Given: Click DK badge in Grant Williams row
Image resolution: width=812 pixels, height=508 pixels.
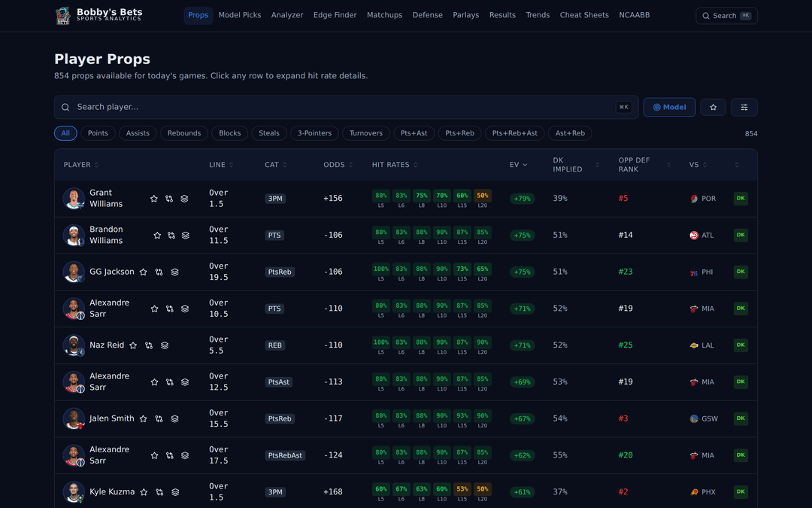Looking at the screenshot, I should pos(741,199).
